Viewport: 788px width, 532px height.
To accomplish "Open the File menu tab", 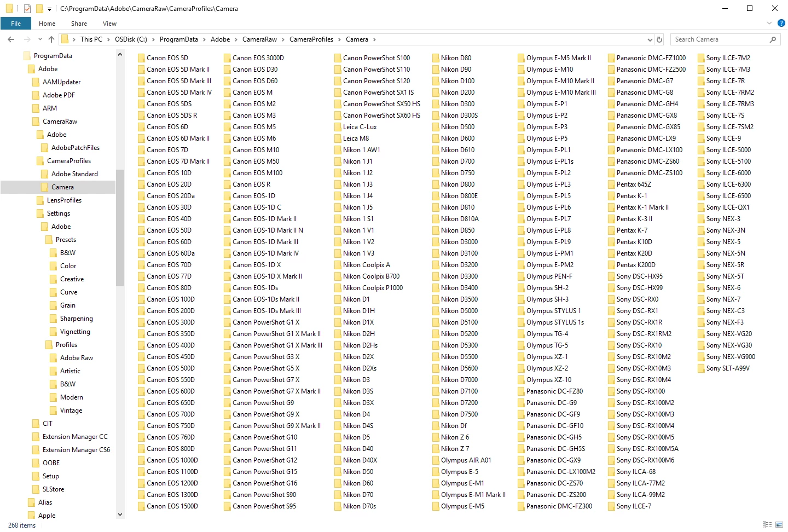I will tap(16, 24).
